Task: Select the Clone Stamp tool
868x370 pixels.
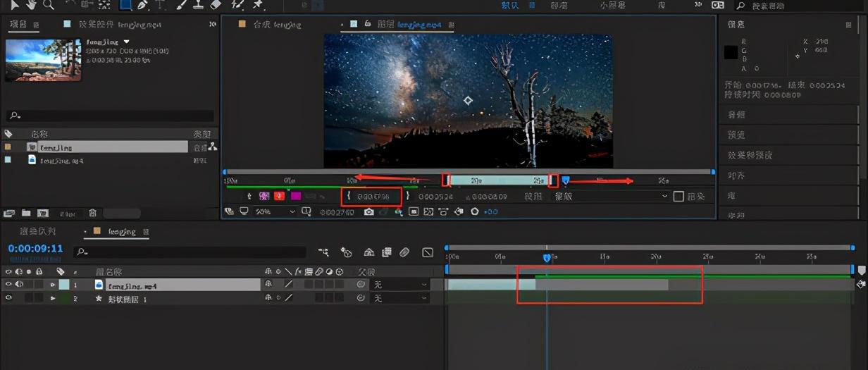Action: tap(199, 5)
